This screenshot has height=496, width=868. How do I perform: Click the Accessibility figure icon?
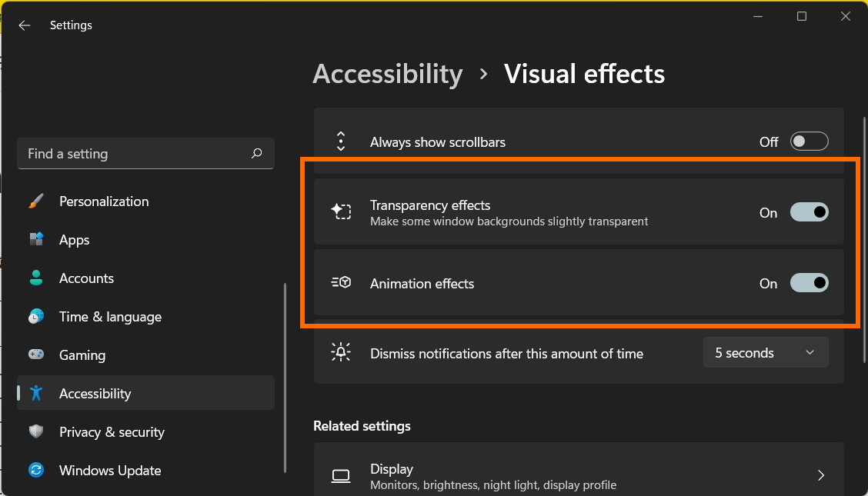pyautogui.click(x=36, y=393)
